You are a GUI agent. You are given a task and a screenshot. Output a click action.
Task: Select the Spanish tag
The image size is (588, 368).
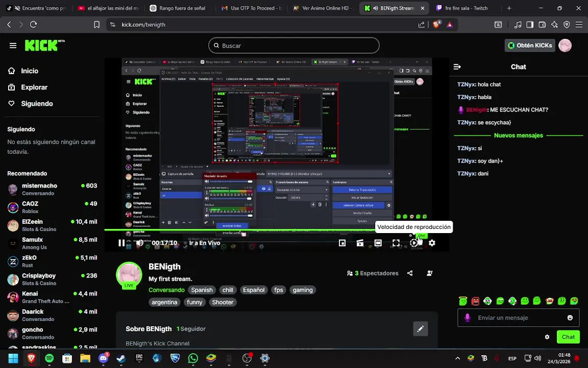point(202,290)
